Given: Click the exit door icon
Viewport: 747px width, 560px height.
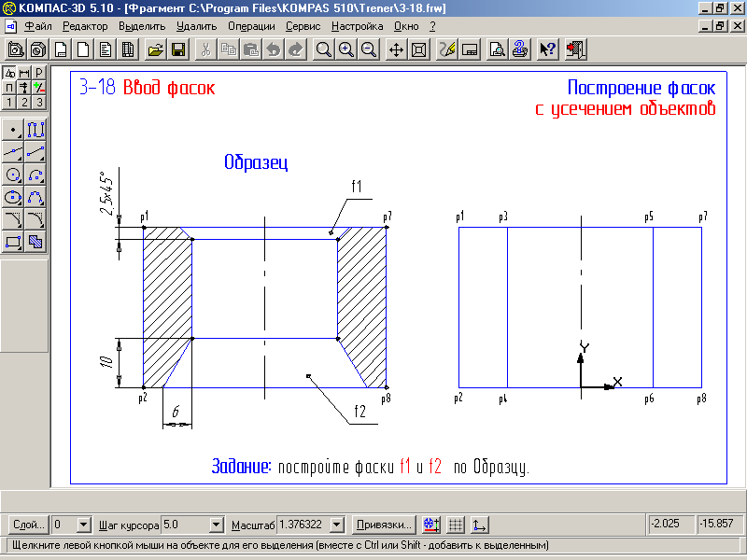Looking at the screenshot, I should (575, 49).
